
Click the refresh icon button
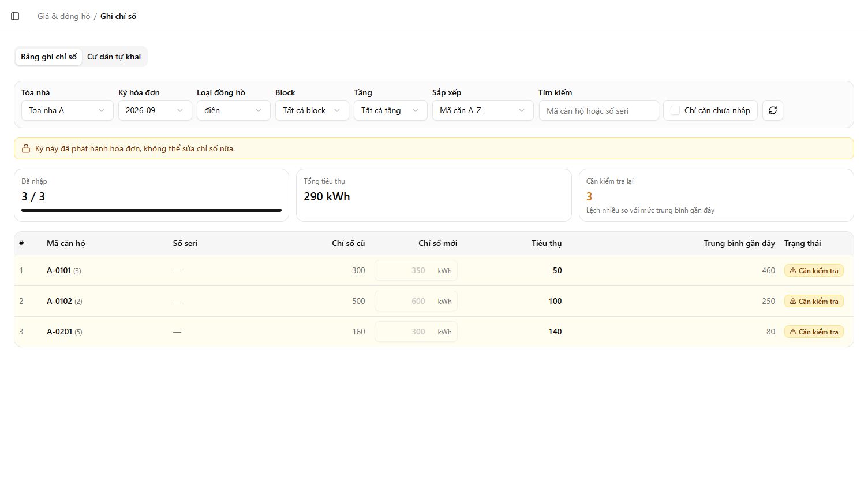tap(773, 110)
